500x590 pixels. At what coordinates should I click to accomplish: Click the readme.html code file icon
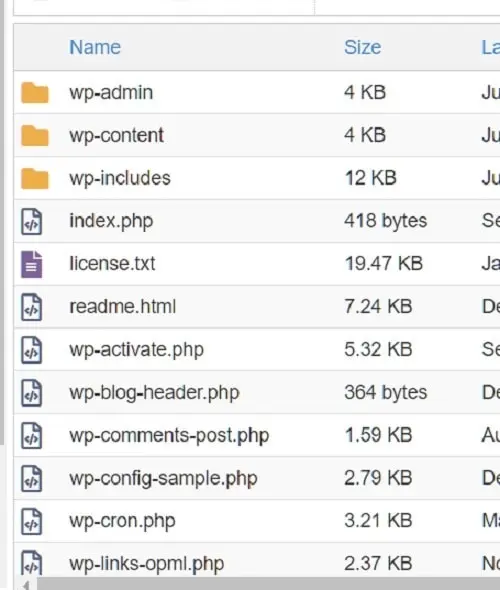click(x=31, y=307)
